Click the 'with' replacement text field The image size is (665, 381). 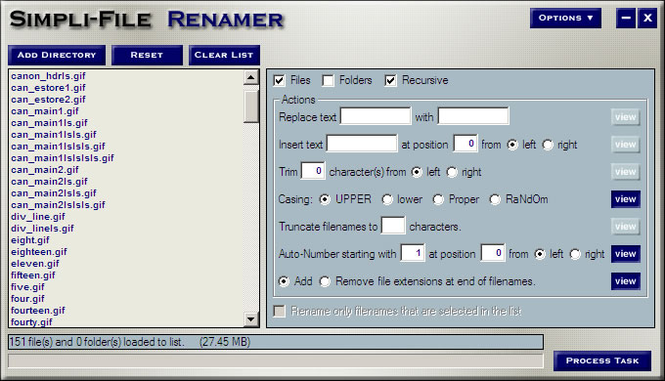pos(473,116)
